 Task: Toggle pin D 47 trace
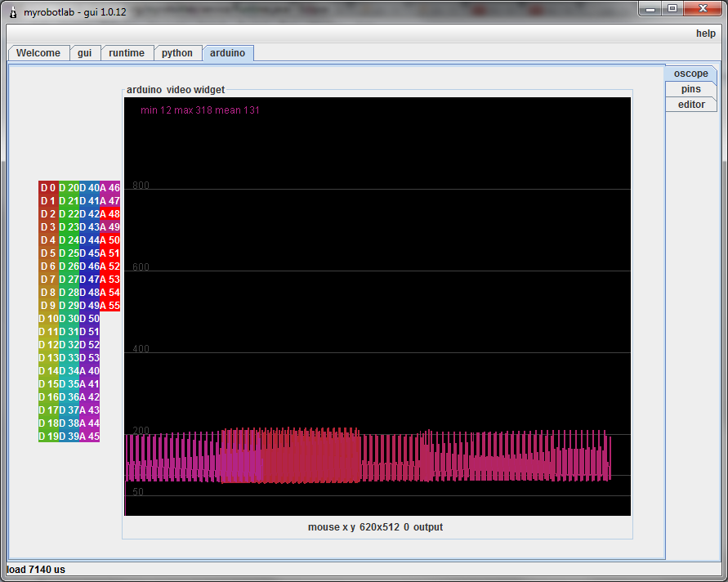click(89, 280)
